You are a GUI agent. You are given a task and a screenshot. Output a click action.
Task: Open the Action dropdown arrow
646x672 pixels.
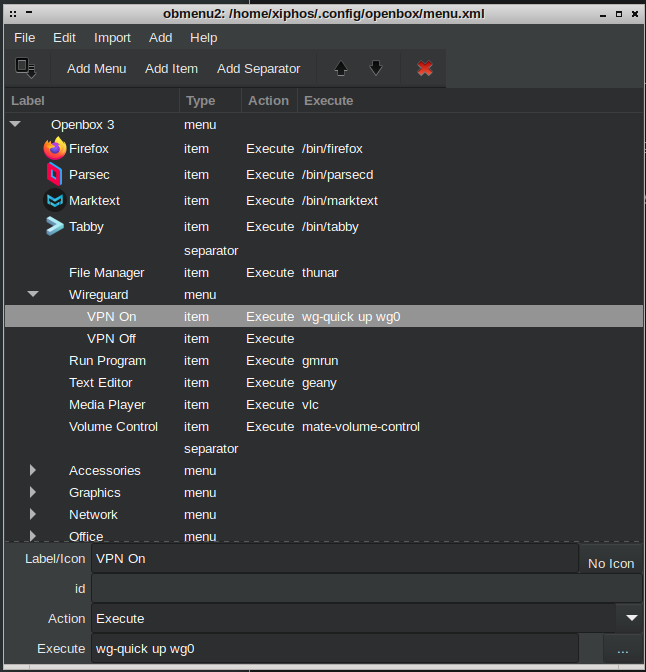click(x=631, y=618)
